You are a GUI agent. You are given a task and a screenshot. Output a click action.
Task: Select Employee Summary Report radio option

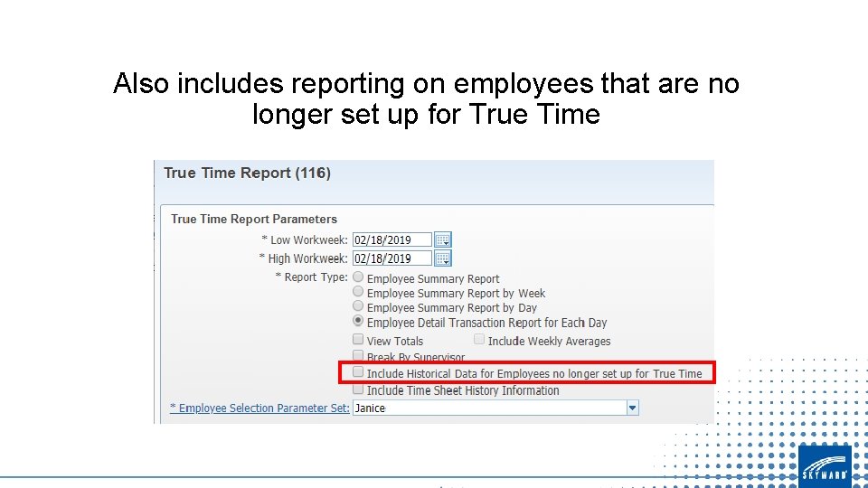[x=358, y=277]
